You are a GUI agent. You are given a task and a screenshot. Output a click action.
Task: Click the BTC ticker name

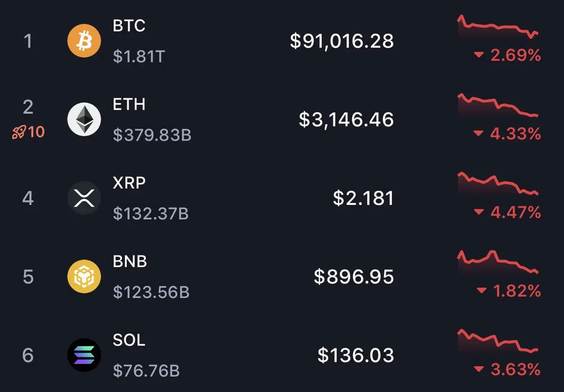(x=129, y=25)
